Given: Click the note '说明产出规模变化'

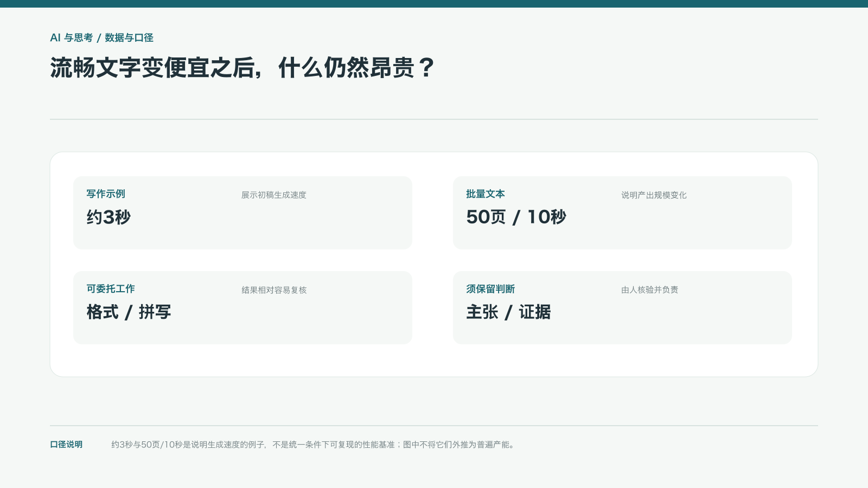Looking at the screenshot, I should (x=654, y=195).
